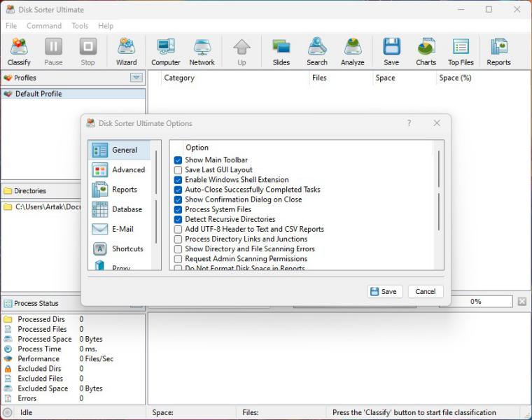The width and height of the screenshot is (532, 420).
Task: Select the Default Profile entry
Action: click(38, 94)
